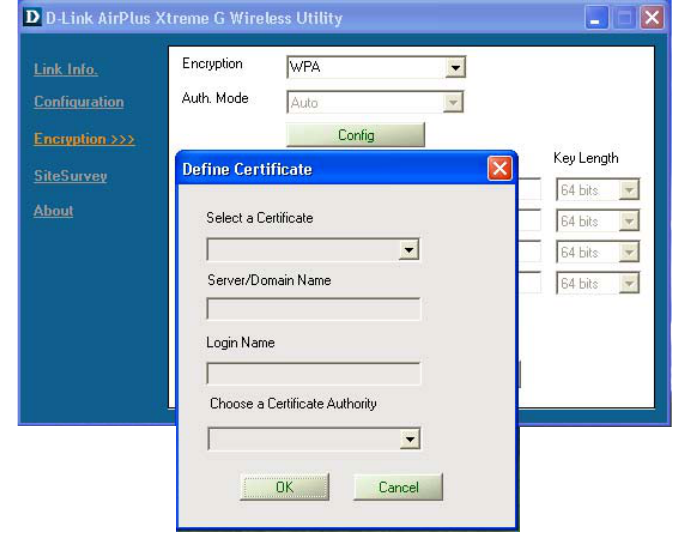Close the D-Link Wireless Utility window
This screenshot has height=540, width=696.
652,18
